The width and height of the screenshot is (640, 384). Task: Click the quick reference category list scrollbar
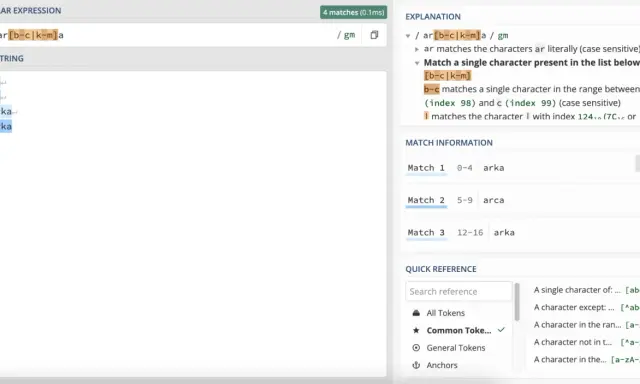[x=517, y=302]
